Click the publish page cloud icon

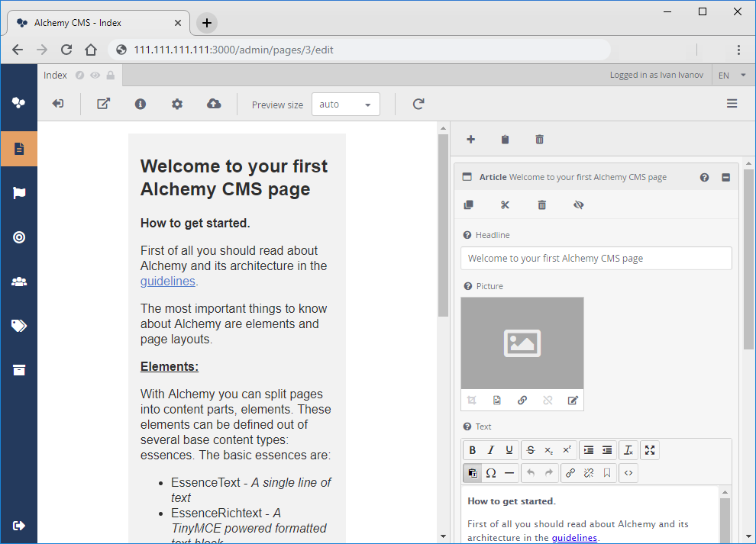pyautogui.click(x=214, y=104)
